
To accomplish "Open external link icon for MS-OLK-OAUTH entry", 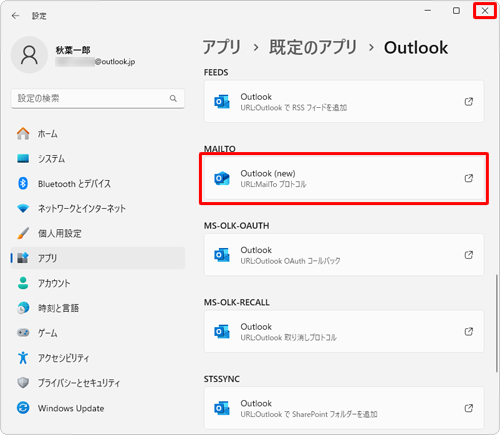I will point(469,255).
